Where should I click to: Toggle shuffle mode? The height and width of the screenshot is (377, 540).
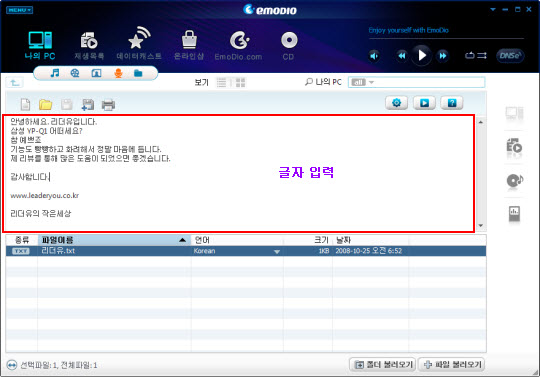(x=482, y=55)
